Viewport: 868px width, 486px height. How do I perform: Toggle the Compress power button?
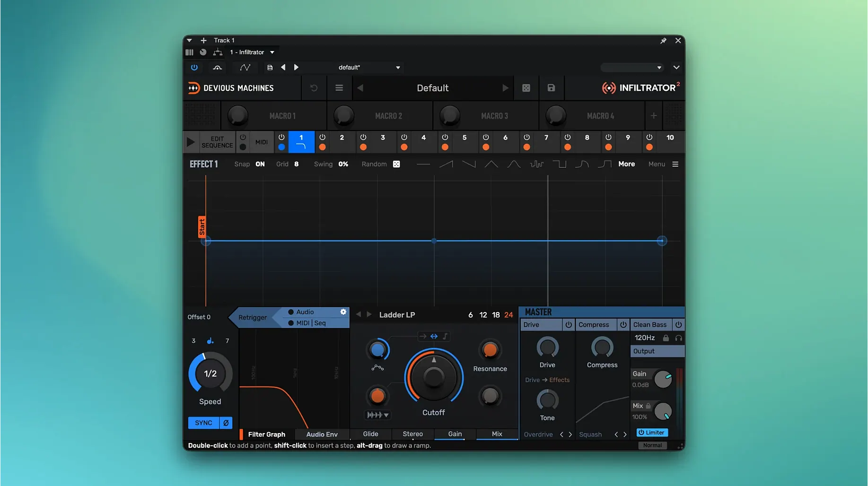[623, 325]
